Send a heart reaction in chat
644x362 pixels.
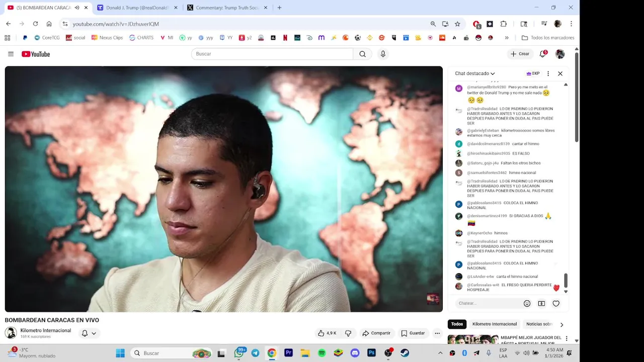(x=556, y=303)
